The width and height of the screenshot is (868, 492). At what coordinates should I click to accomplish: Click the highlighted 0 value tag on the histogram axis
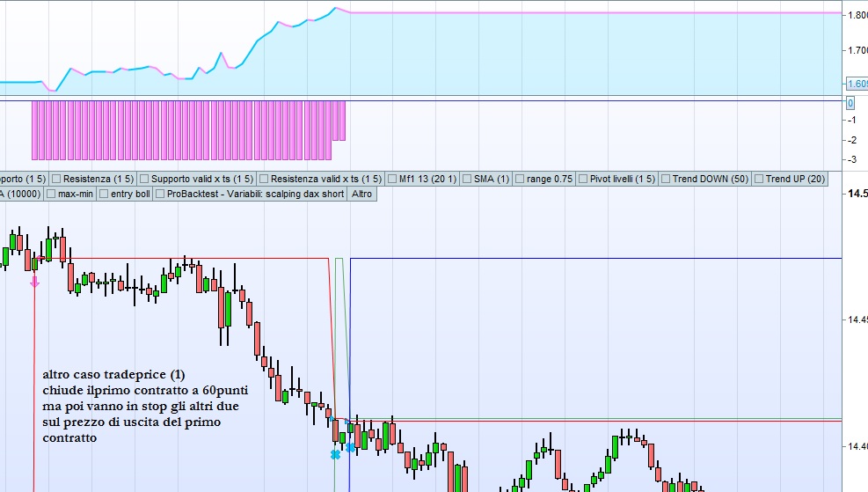850,102
